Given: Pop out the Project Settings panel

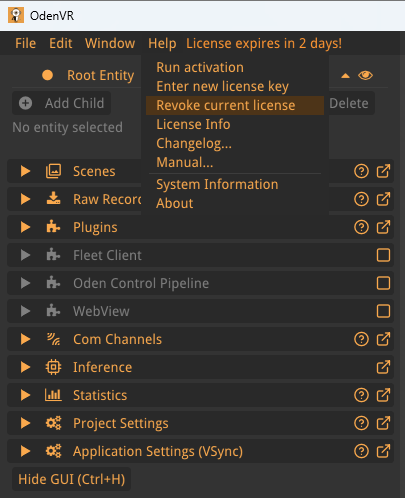Looking at the screenshot, I should pos(383,423).
